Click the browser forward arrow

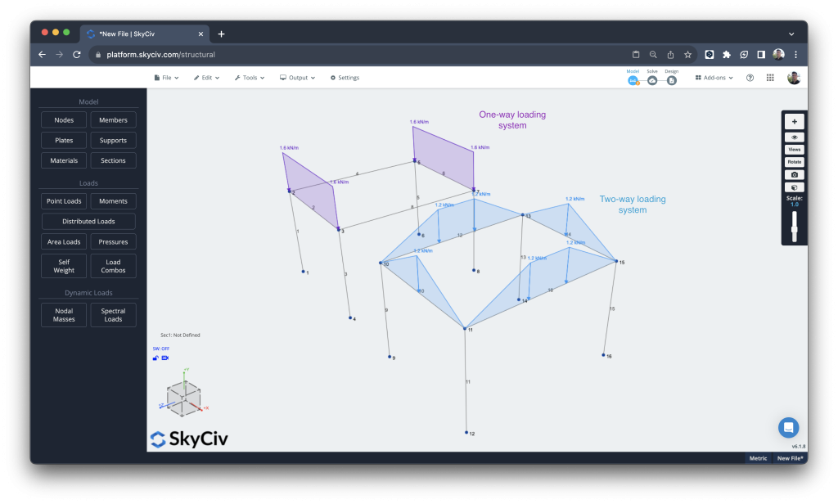[x=59, y=55]
